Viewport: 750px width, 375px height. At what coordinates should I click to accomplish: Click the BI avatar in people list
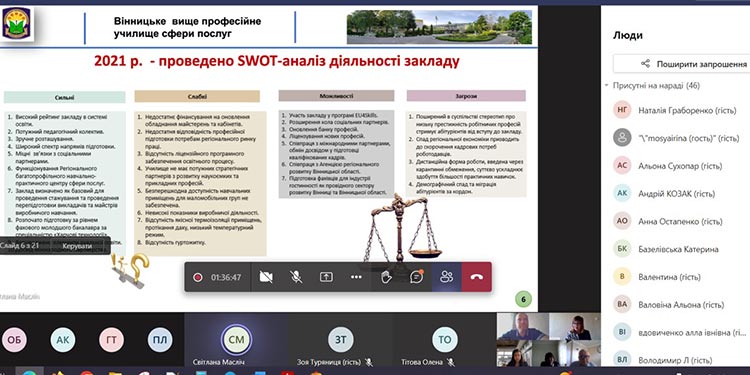[622, 332]
